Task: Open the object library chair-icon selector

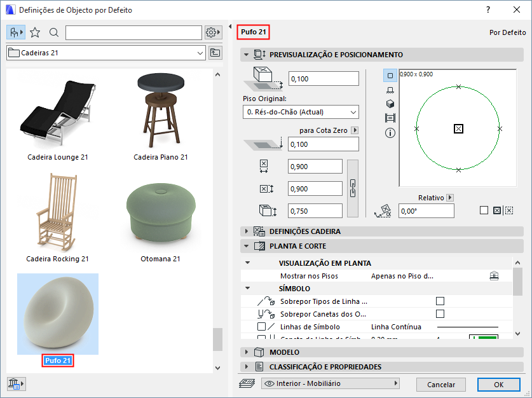Action: [x=16, y=32]
